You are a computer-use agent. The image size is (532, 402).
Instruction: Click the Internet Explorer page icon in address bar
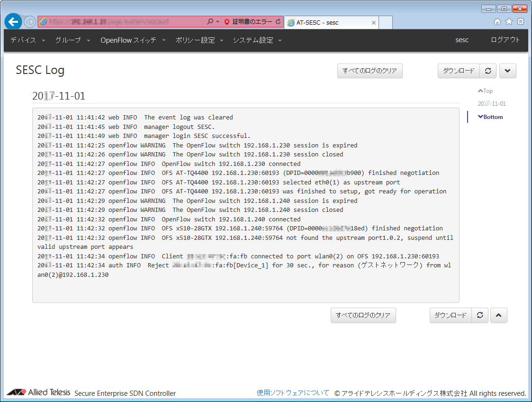coord(43,22)
